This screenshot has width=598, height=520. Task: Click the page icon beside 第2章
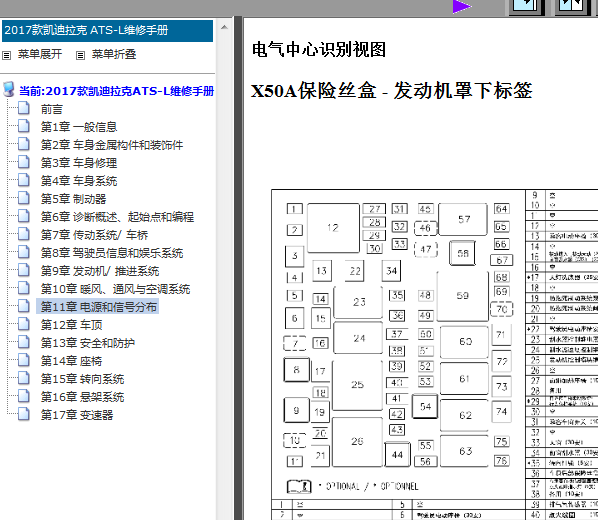pos(24,144)
